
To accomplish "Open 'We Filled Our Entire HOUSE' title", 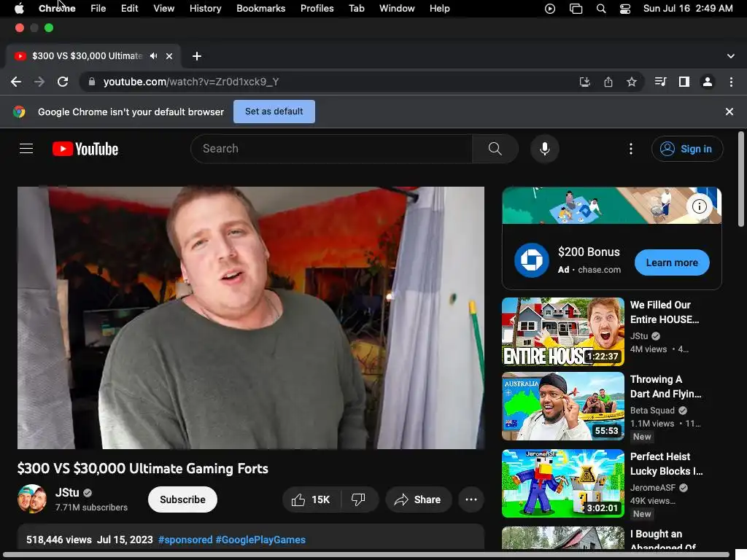I will [665, 312].
